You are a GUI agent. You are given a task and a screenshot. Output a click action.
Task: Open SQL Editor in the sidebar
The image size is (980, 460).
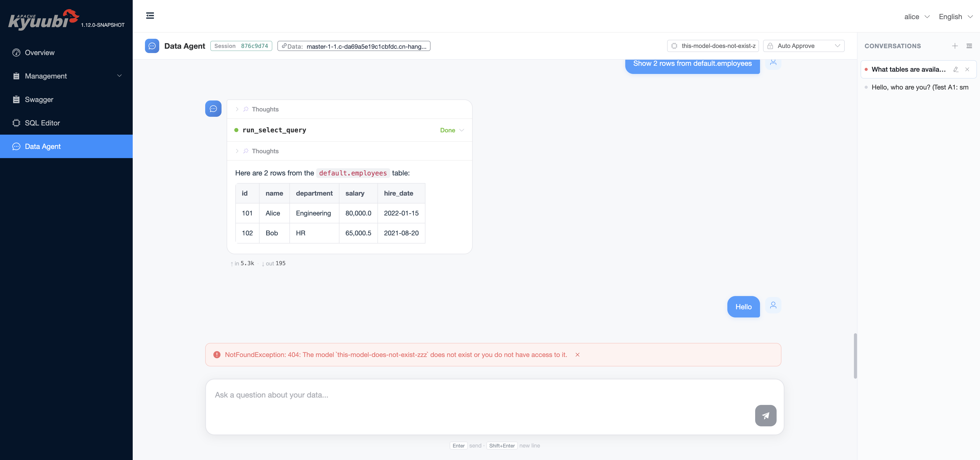pyautogui.click(x=66, y=123)
